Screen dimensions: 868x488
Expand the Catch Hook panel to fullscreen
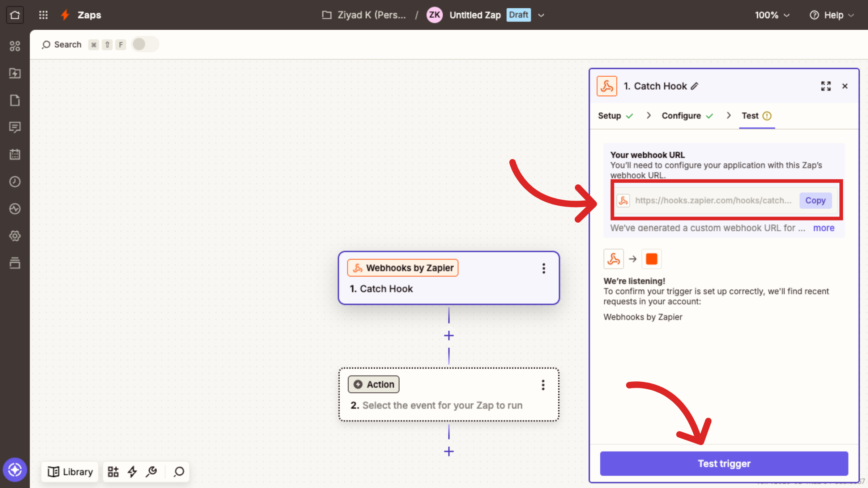point(826,86)
